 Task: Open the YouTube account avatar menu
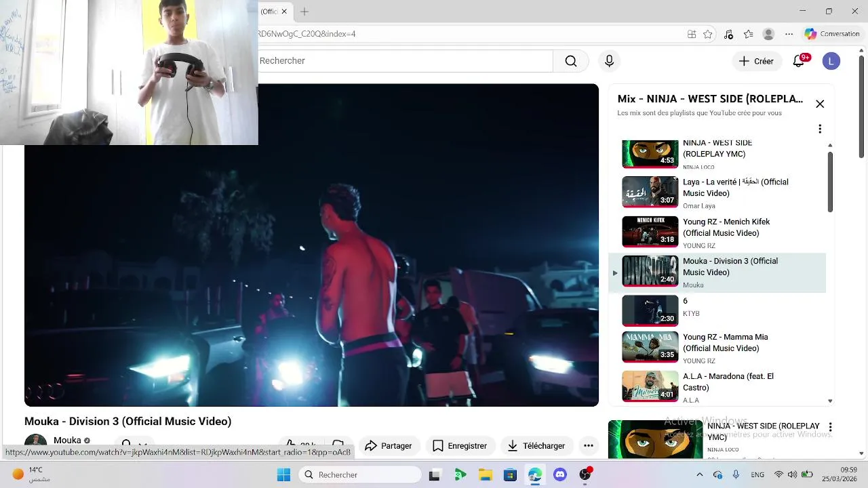[831, 61]
